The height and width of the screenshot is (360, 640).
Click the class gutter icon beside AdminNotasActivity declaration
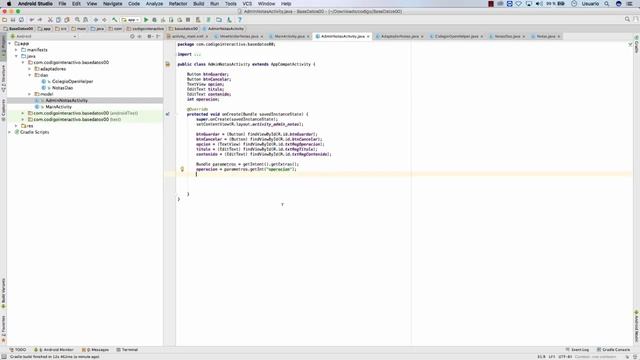pos(168,64)
